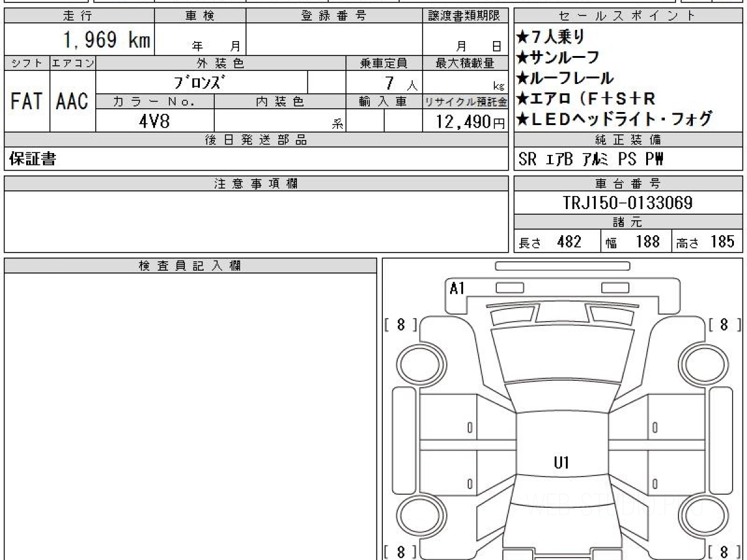Click the リサイクル預託金 header
747x560 pixels.
pyautogui.click(x=466, y=101)
